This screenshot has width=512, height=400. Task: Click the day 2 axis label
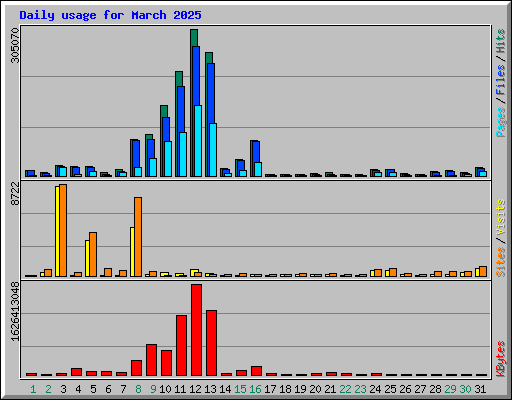[x=48, y=389]
